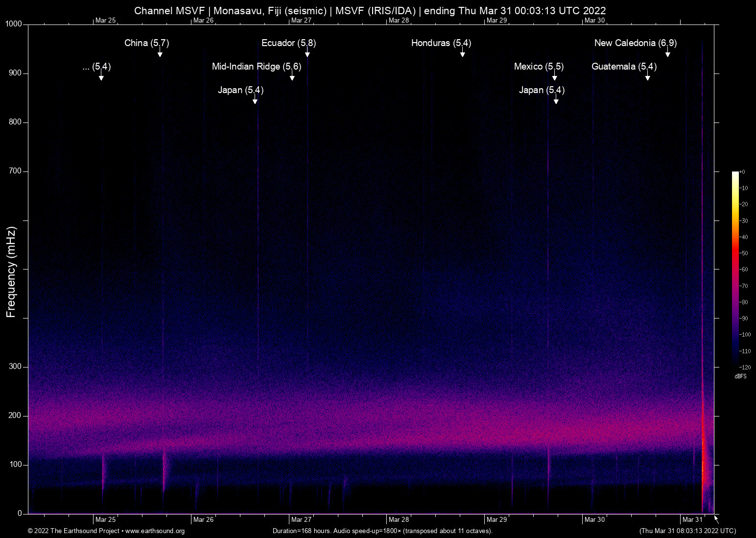This screenshot has height=538, width=756.
Task: Click the -50 value on the color scale
Action: pos(743,253)
